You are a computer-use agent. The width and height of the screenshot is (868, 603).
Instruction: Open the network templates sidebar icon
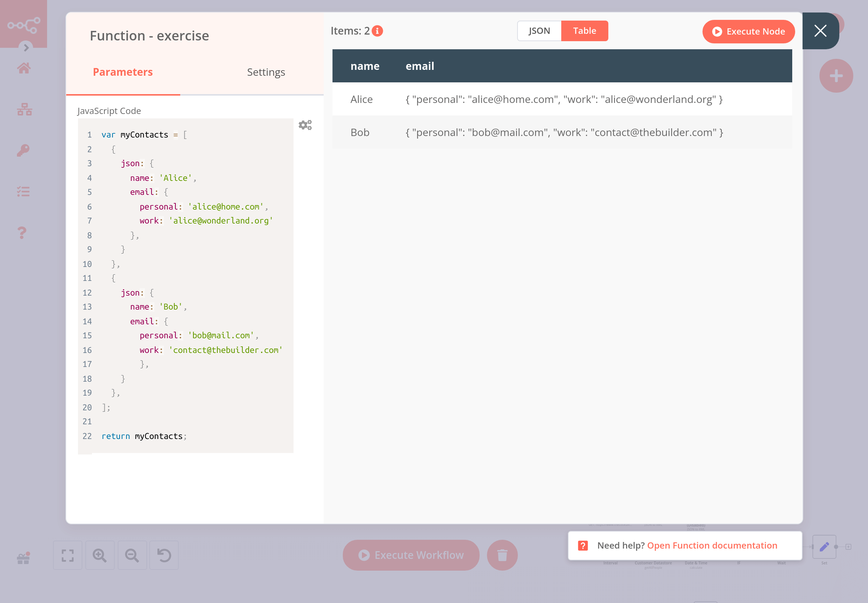click(x=24, y=109)
